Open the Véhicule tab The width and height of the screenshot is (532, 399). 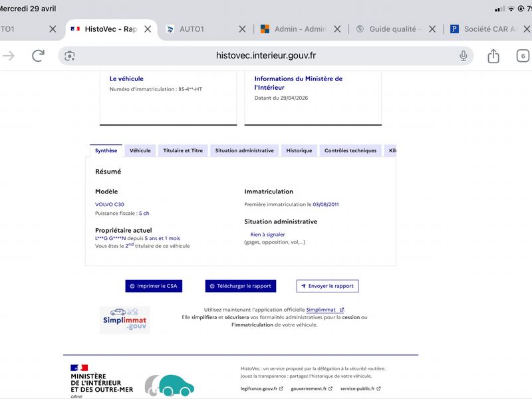tap(140, 151)
